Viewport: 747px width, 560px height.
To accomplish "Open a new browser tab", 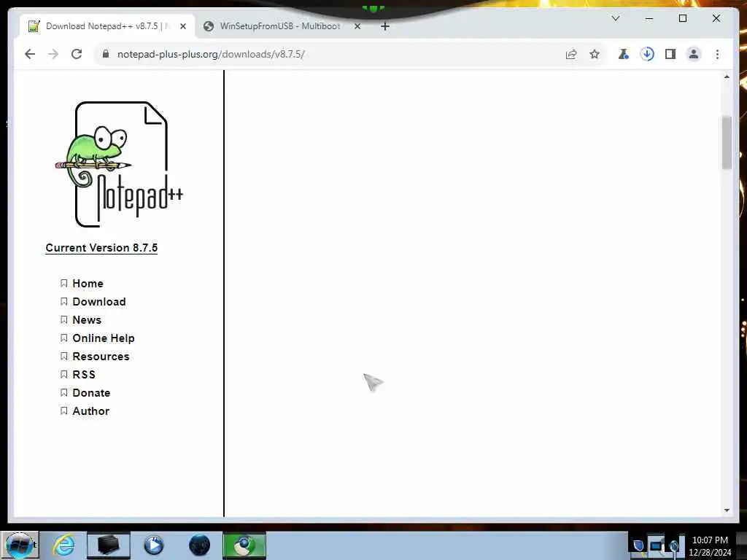I will coord(385,26).
